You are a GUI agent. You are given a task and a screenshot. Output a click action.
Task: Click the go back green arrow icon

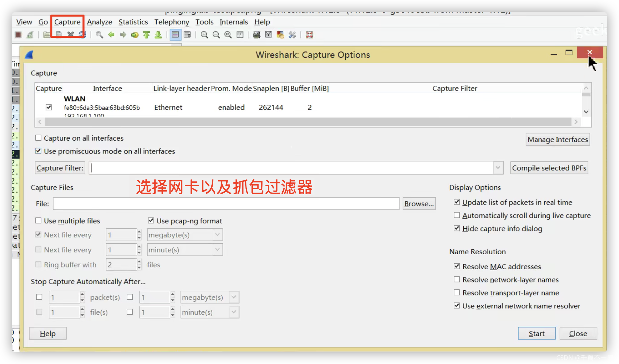pyautogui.click(x=111, y=35)
